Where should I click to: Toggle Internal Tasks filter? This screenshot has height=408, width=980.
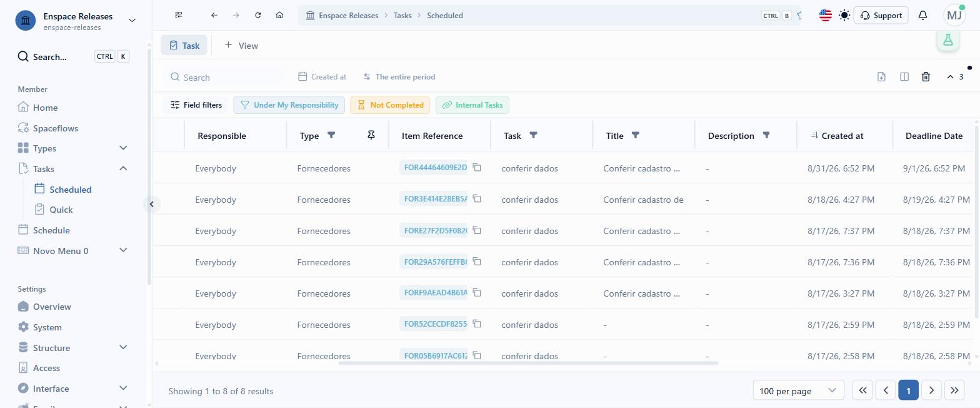[472, 105]
